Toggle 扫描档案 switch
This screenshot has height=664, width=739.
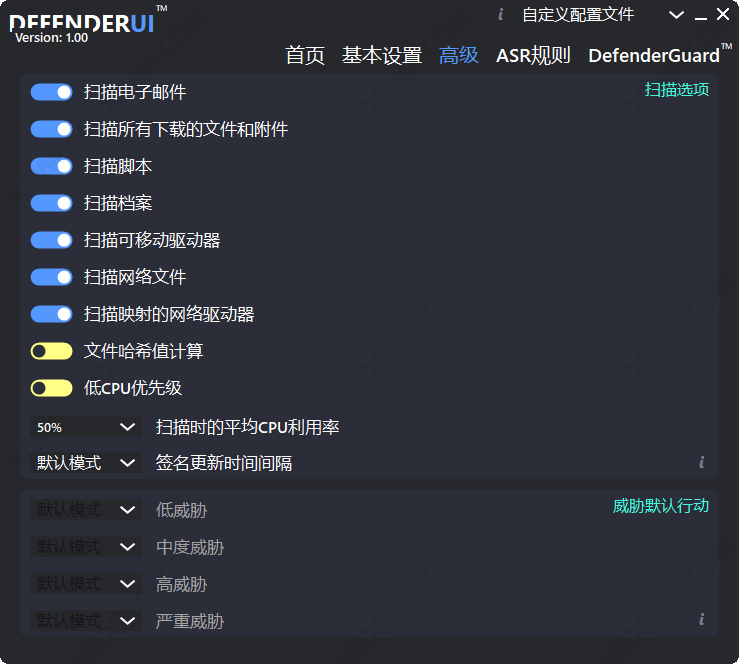tap(51, 203)
